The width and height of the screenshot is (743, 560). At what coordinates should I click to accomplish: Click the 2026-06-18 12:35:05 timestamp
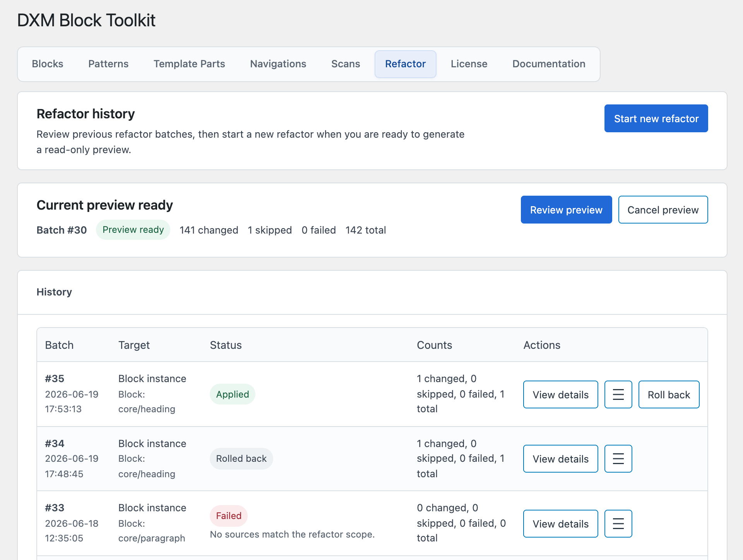(x=72, y=531)
